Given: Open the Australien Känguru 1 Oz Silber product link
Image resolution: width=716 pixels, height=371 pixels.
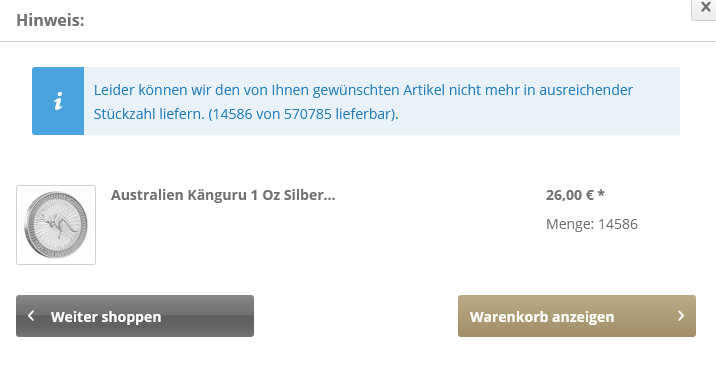Looking at the screenshot, I should tap(223, 195).
